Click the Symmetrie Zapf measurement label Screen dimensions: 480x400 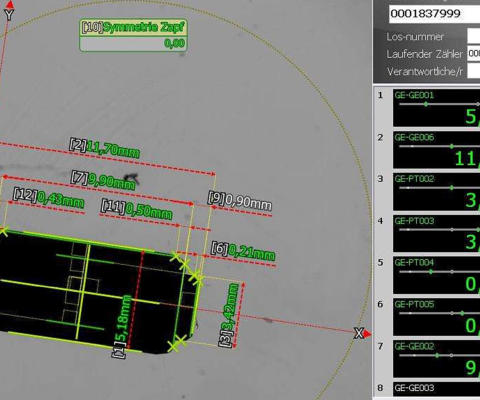pyautogui.click(x=133, y=35)
